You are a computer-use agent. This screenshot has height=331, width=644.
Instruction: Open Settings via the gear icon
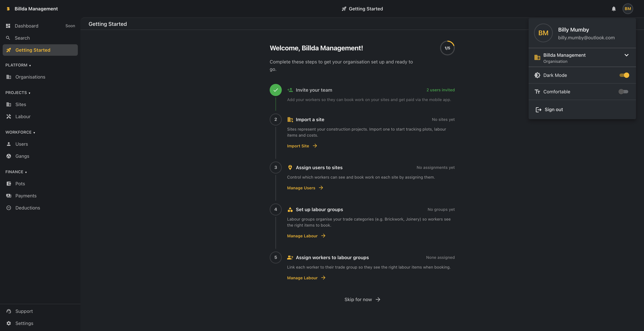(9, 323)
